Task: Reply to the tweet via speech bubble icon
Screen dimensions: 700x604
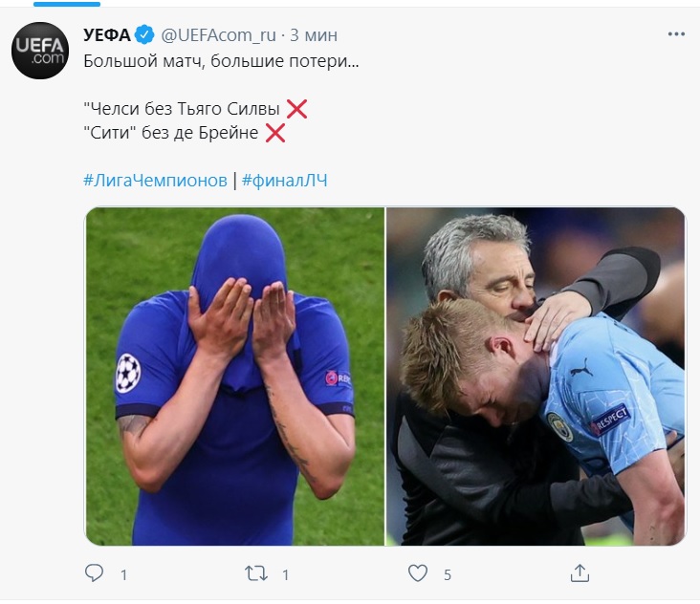Action: (94, 573)
